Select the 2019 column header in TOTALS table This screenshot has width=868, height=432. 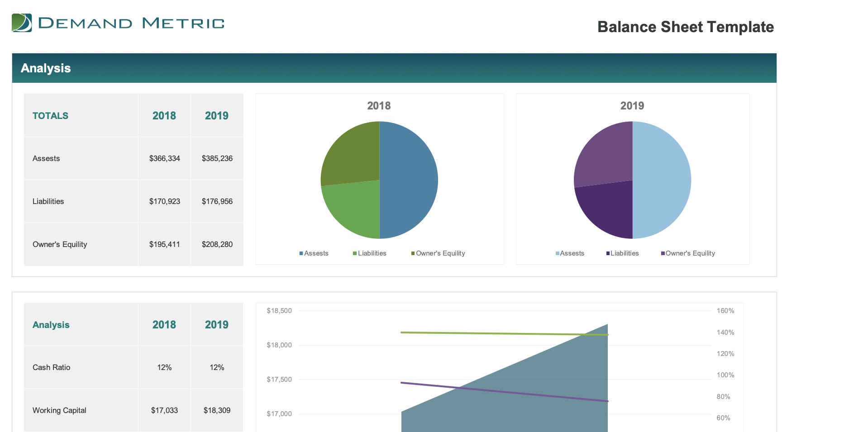pyautogui.click(x=217, y=115)
